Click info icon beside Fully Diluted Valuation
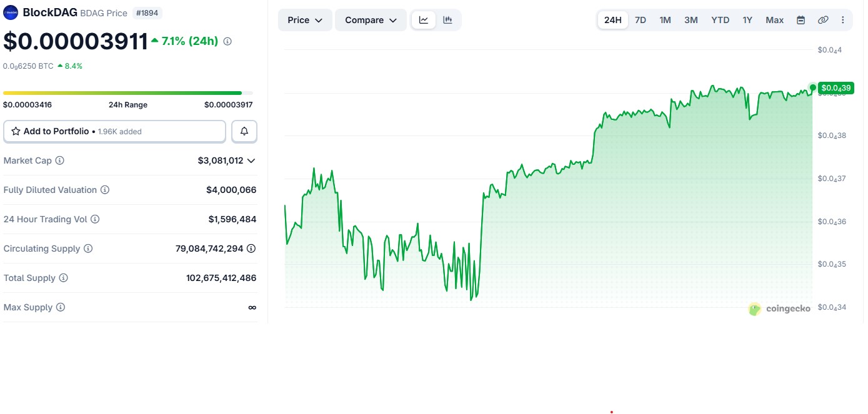 (x=105, y=190)
